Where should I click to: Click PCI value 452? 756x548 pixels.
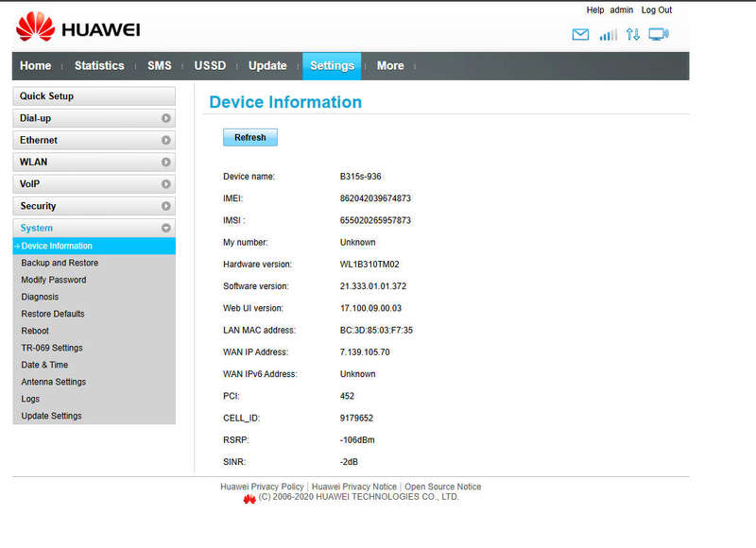(347, 396)
